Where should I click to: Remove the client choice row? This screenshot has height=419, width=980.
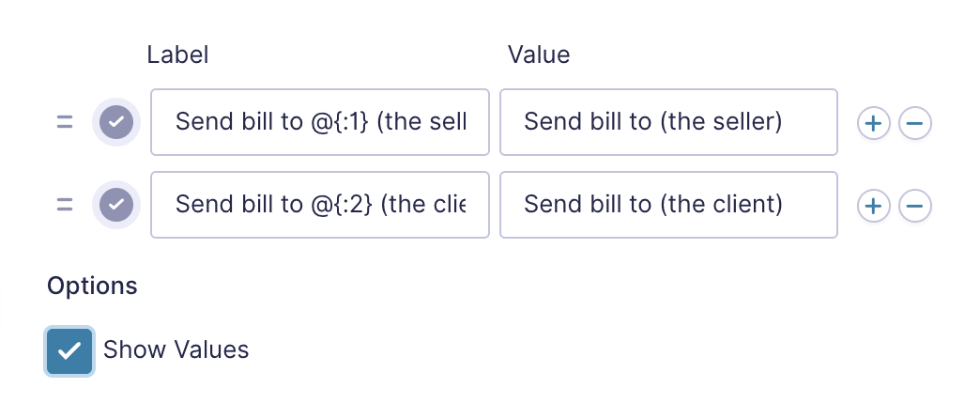coord(915,205)
